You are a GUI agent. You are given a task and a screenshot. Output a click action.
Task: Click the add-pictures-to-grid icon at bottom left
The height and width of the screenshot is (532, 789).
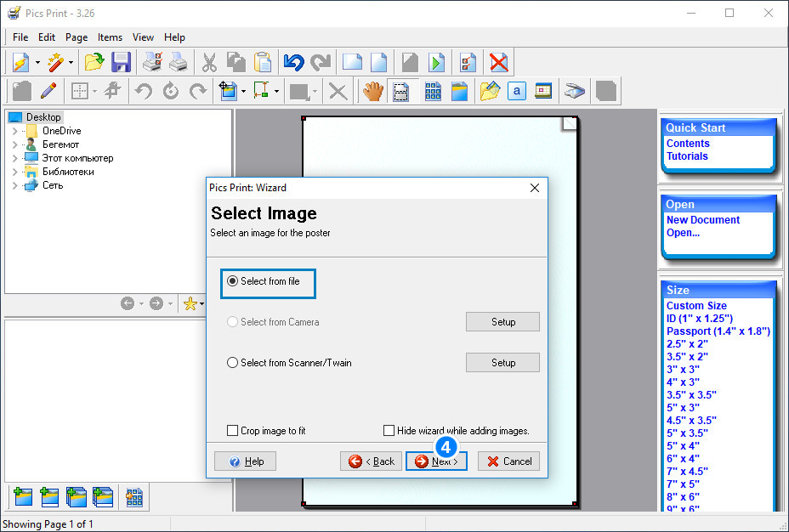(x=133, y=497)
